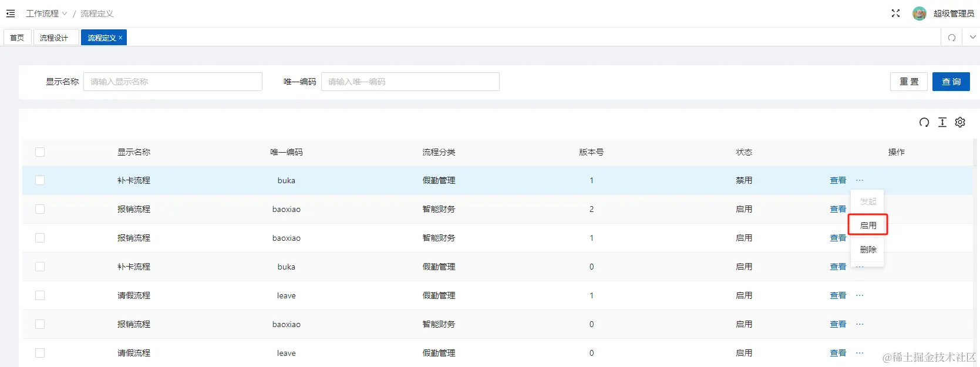Open more actions for 请假流程 leave version 1
Image resolution: width=980 pixels, height=367 pixels.
[860, 295]
